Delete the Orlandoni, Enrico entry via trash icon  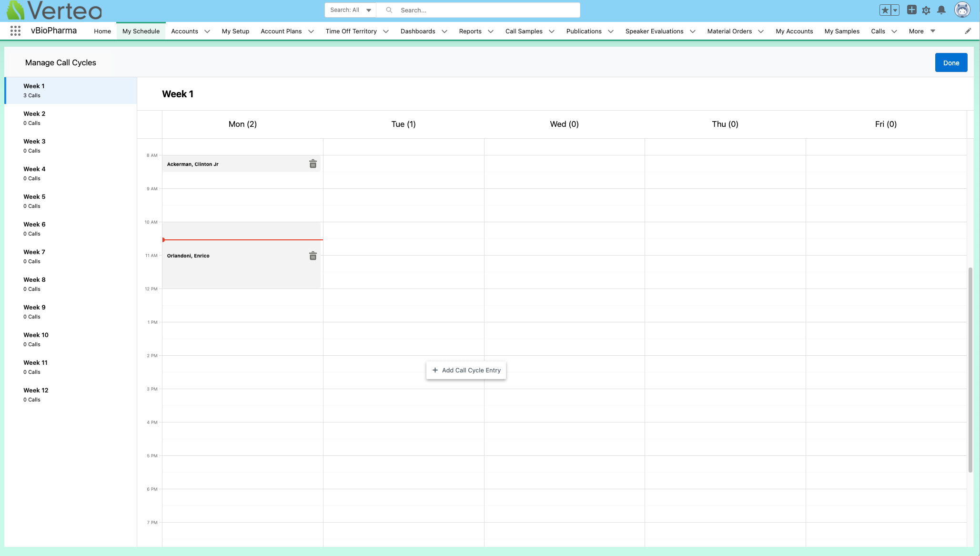[313, 256]
